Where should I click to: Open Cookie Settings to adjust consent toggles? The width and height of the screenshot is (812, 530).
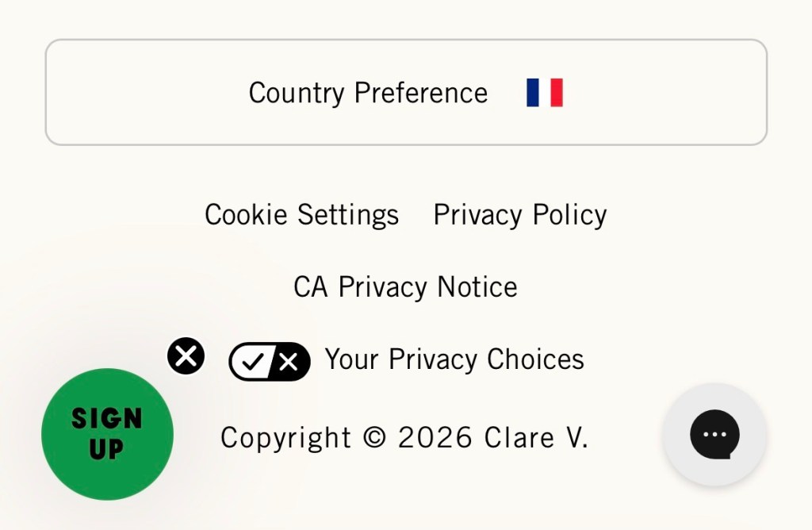[x=301, y=213]
